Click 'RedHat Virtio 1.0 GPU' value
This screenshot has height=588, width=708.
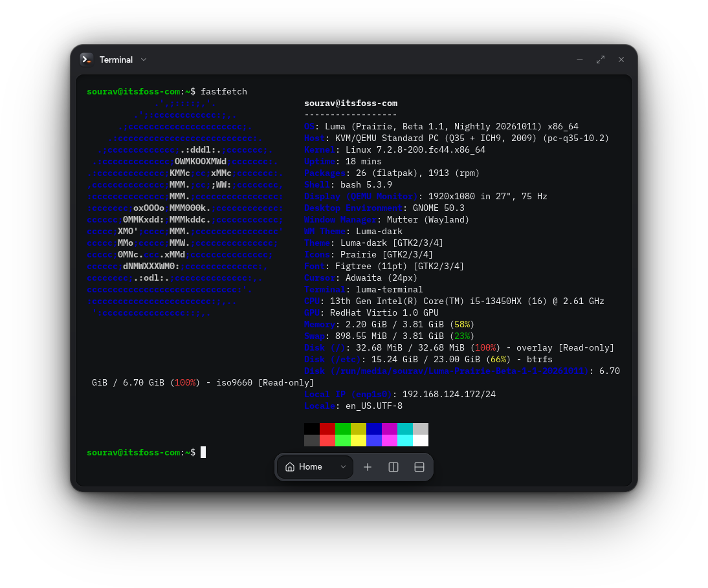384,312
